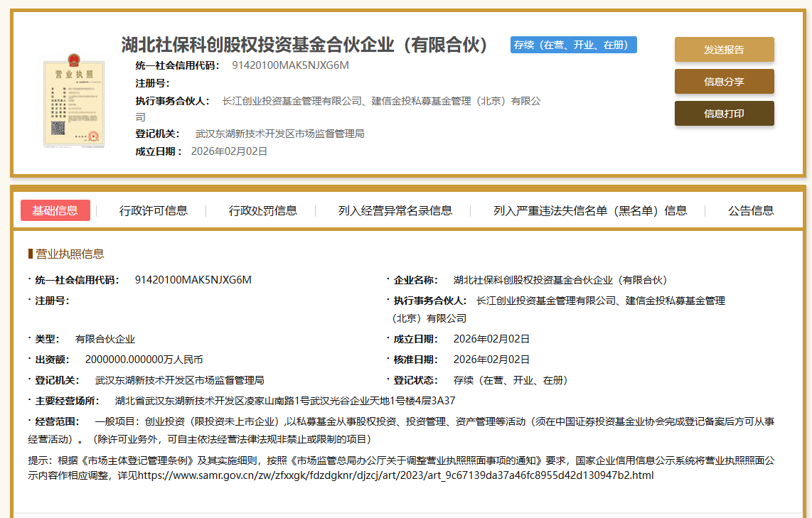Click the blue 存续 status badge

click(x=573, y=45)
